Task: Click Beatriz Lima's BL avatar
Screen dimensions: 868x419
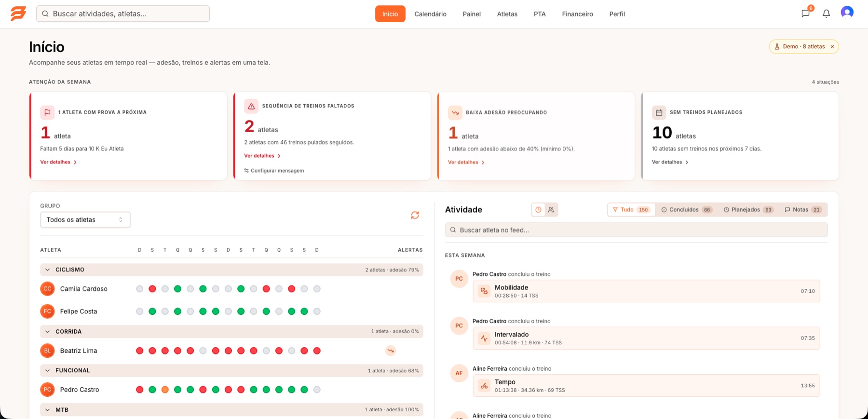Action: click(47, 351)
